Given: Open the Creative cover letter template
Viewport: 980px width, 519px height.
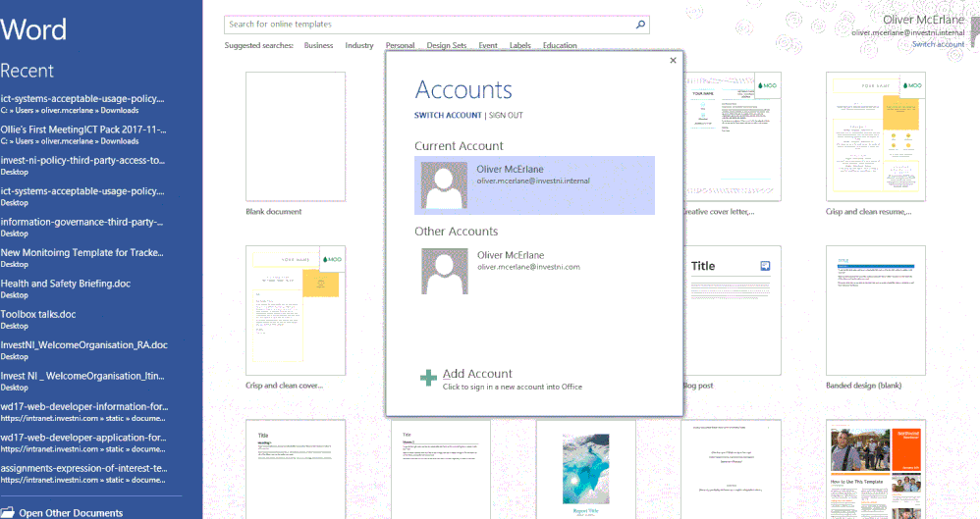Looking at the screenshot, I should (732, 136).
